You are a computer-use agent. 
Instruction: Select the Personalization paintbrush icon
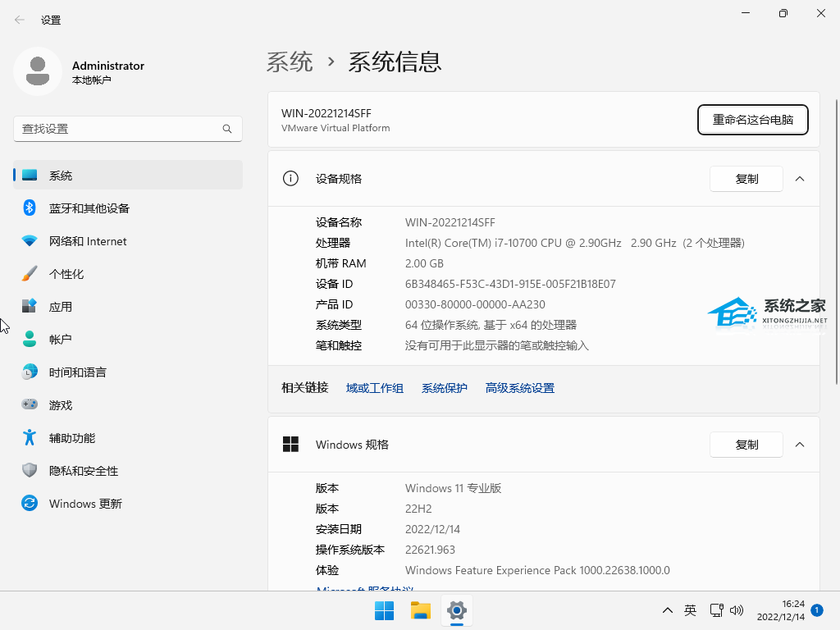30,274
